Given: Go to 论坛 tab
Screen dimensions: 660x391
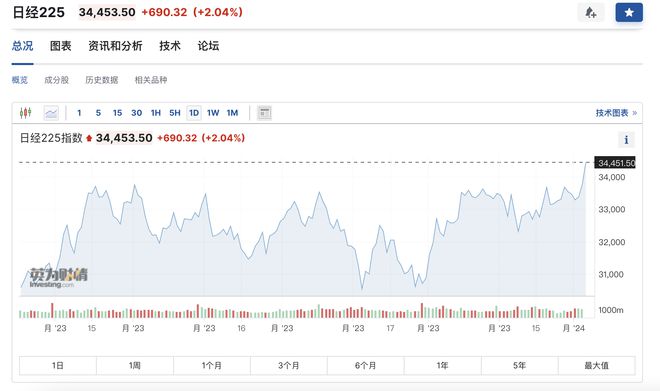Looking at the screenshot, I should pos(208,46).
